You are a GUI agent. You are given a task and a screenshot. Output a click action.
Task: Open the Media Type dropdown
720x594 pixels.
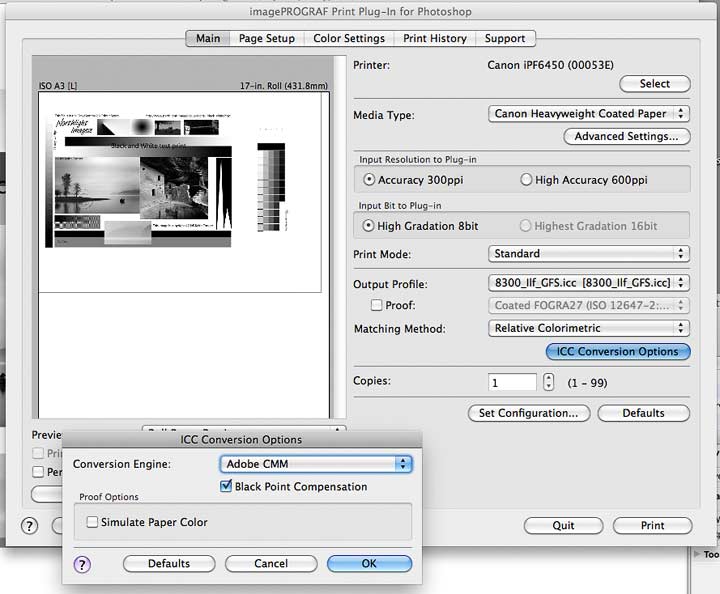(x=589, y=114)
